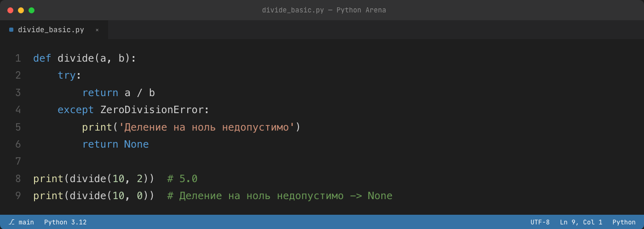Place the cursor on the ZeroDivisionError text
Image resolution: width=644 pixels, height=229 pixels.
152,110
